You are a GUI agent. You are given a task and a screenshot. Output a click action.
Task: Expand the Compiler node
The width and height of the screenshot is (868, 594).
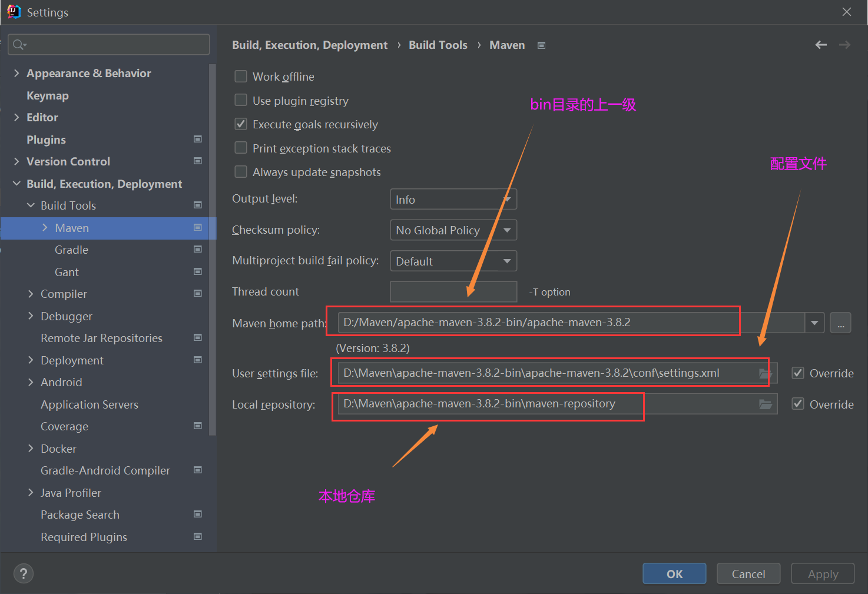31,294
